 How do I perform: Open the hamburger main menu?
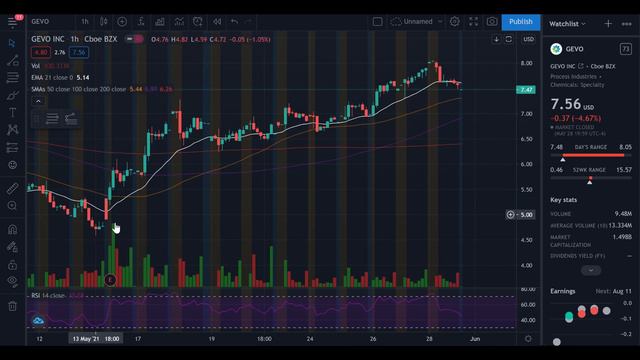click(13, 22)
